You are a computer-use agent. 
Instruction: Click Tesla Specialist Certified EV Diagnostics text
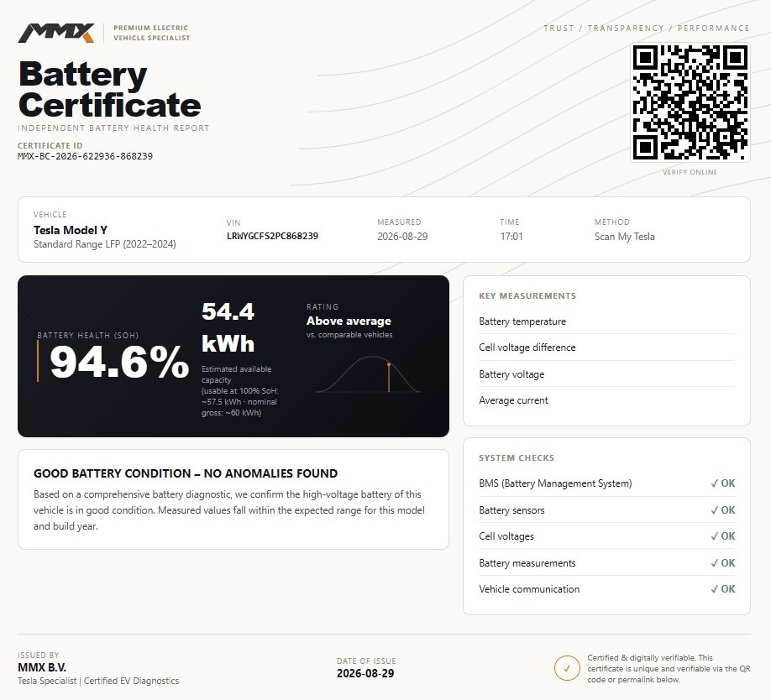click(x=98, y=681)
